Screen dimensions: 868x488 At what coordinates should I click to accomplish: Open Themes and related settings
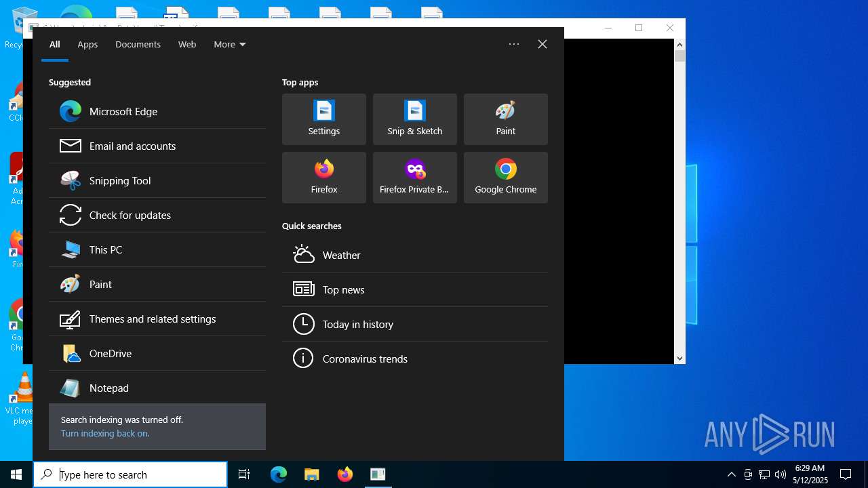tap(157, 319)
